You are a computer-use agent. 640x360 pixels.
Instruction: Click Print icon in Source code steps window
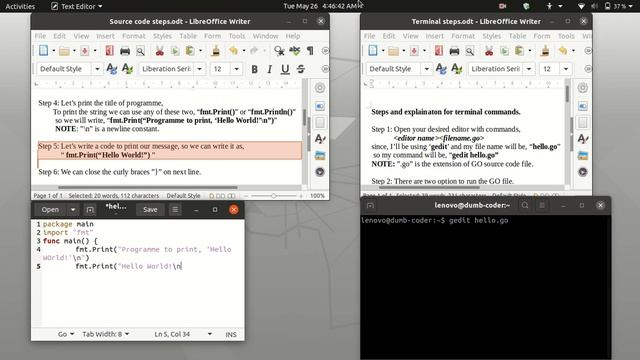coord(124,51)
